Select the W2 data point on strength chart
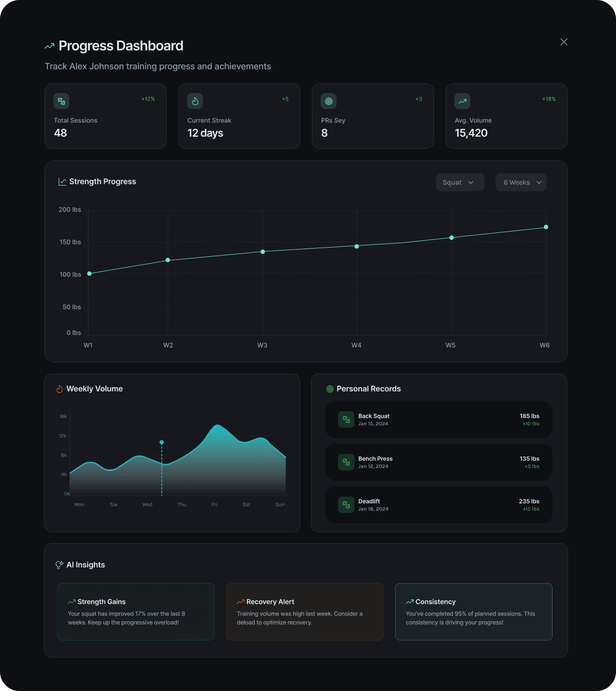616x691 pixels. pos(168,260)
